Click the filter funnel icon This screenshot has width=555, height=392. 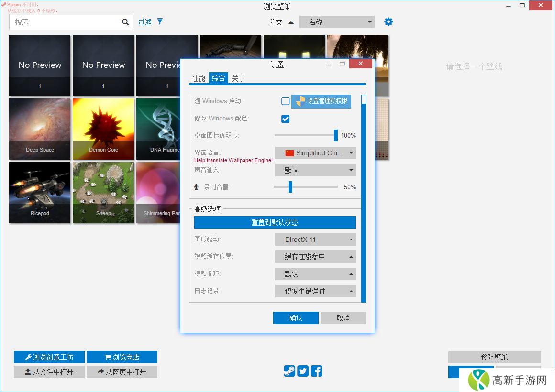pos(160,22)
